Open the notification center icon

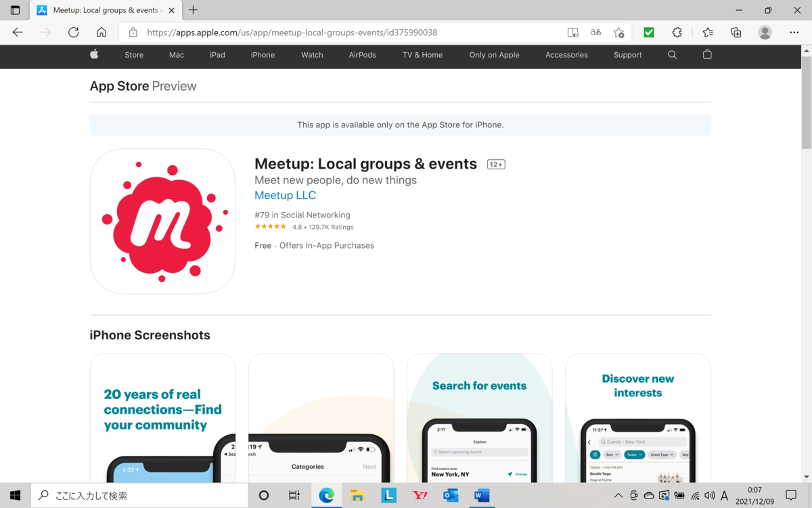[x=791, y=496]
